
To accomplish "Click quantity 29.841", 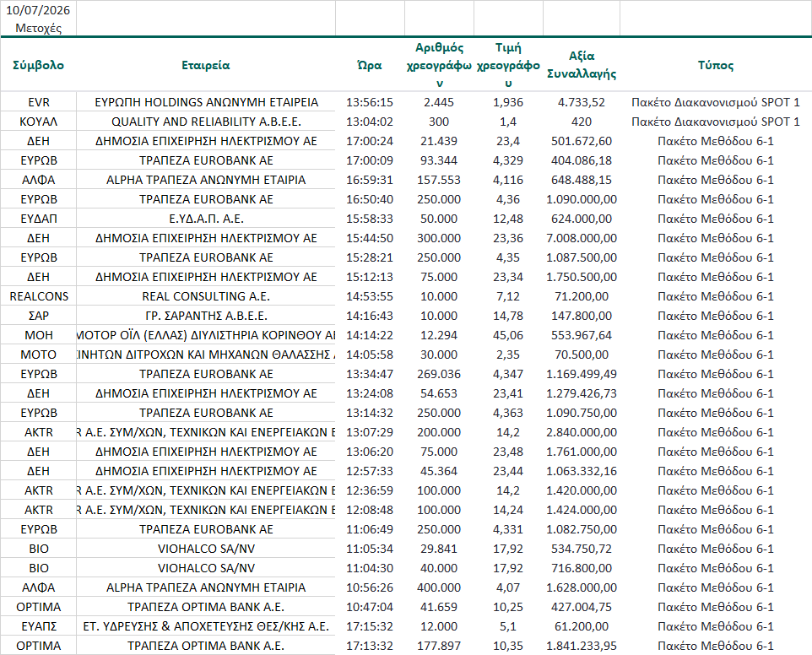I will (439, 549).
